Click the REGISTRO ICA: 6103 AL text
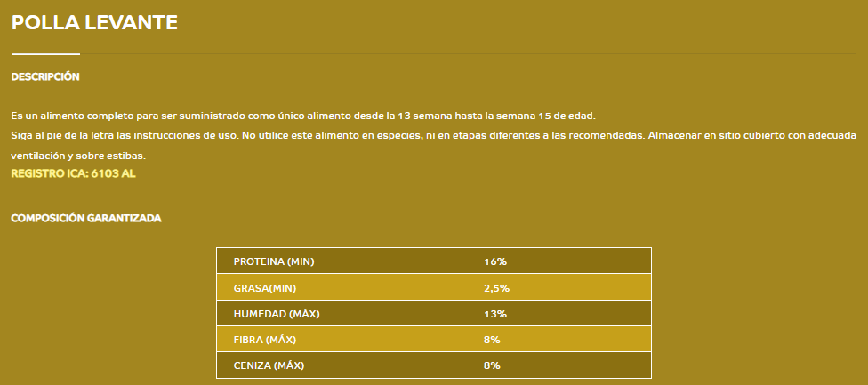This screenshot has width=868, height=385. coord(73,173)
